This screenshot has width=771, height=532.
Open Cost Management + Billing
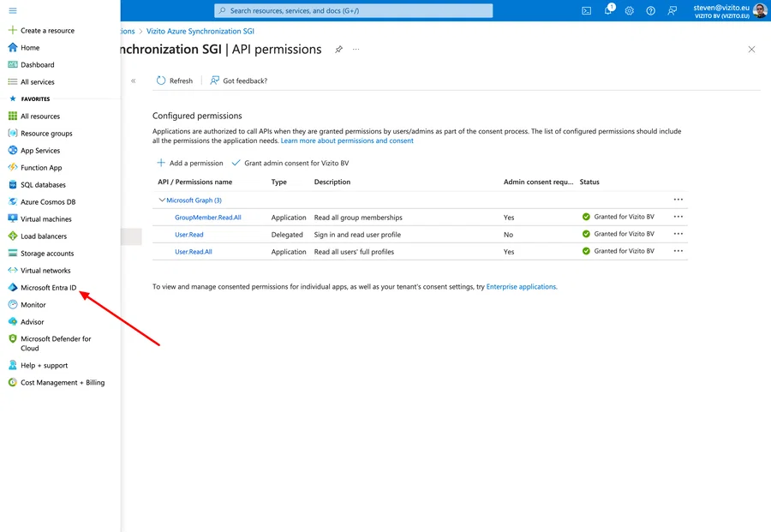[63, 382]
